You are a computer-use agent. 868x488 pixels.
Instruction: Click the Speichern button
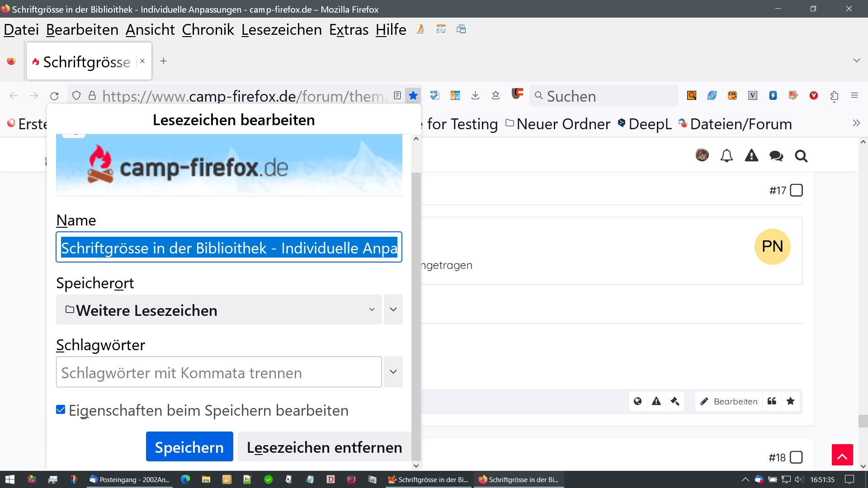189,447
